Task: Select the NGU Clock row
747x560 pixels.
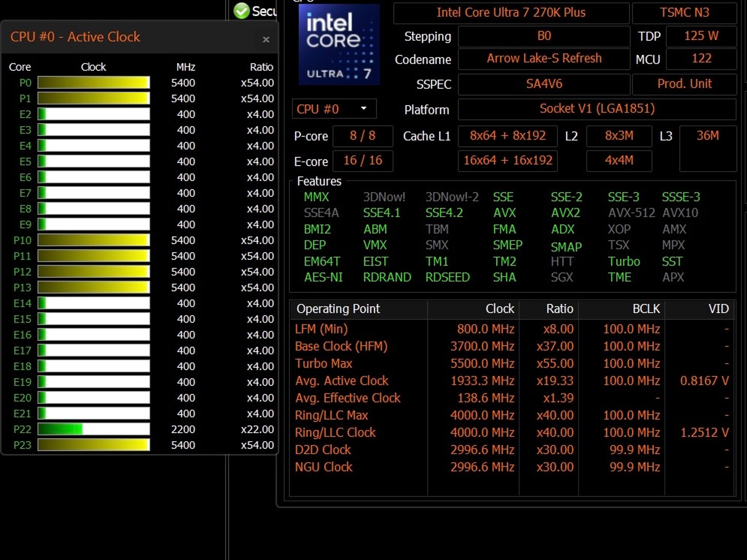Action: pos(512,467)
